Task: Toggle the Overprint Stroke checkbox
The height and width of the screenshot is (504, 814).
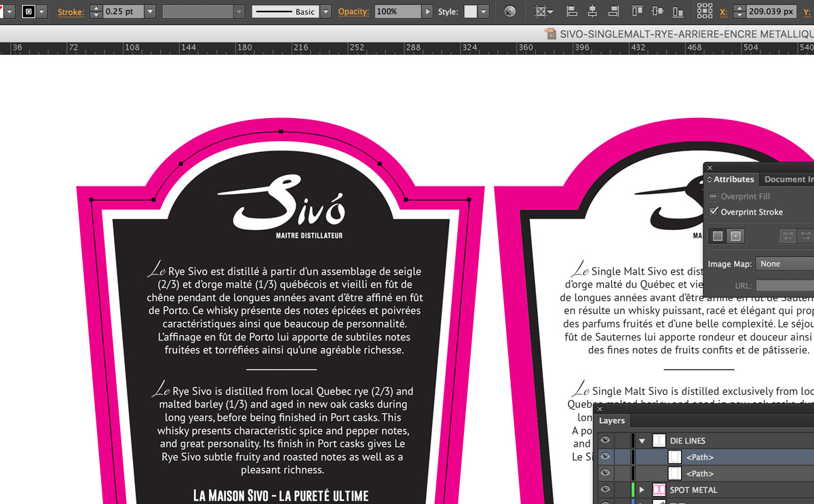Action: pos(713,212)
